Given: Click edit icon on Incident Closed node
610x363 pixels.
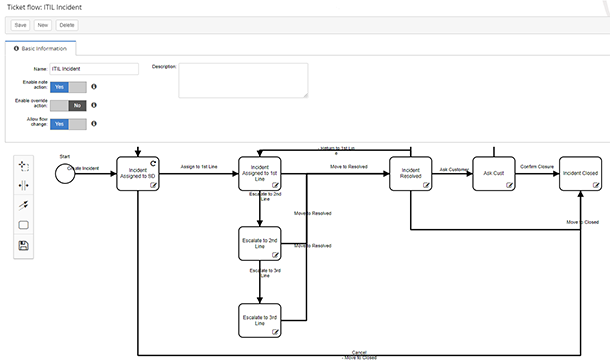Looking at the screenshot, I should (x=596, y=185).
